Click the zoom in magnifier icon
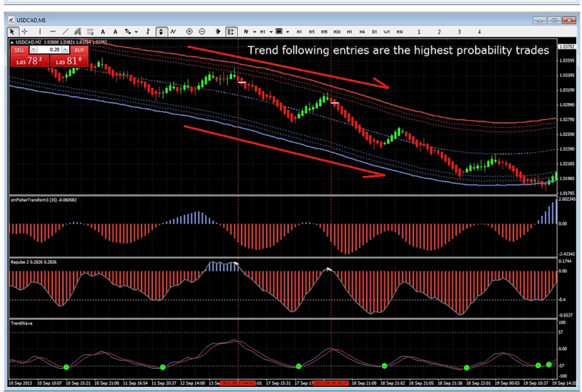 click(x=189, y=32)
